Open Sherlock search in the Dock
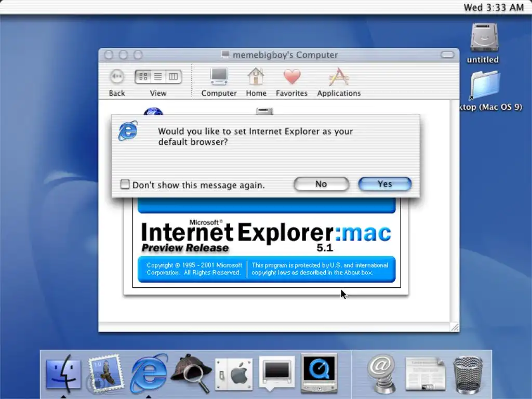The image size is (532, 399). tap(191, 374)
